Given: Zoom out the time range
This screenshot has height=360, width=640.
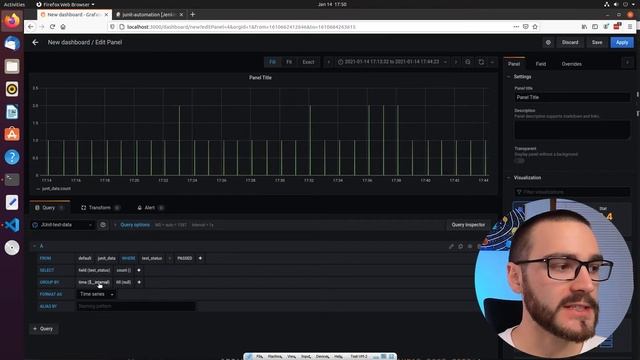Looking at the screenshot, I should 468,62.
